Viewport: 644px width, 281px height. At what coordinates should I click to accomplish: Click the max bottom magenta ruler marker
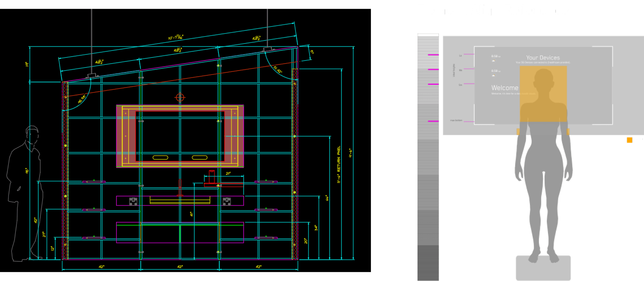coord(433,121)
